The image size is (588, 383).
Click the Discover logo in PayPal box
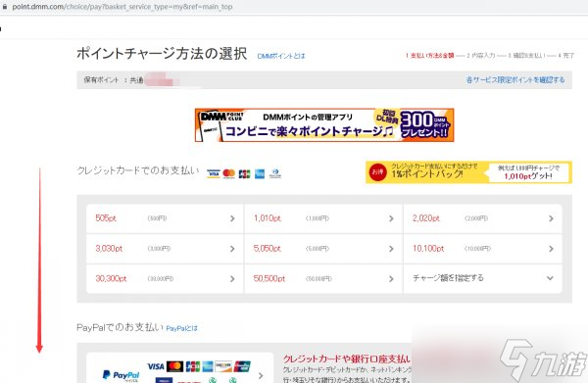point(223,365)
